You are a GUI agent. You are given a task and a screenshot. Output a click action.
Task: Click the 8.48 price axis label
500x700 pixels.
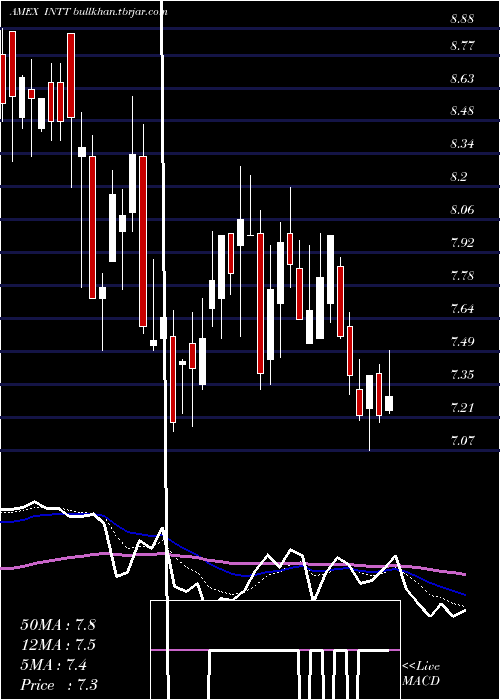(x=462, y=111)
